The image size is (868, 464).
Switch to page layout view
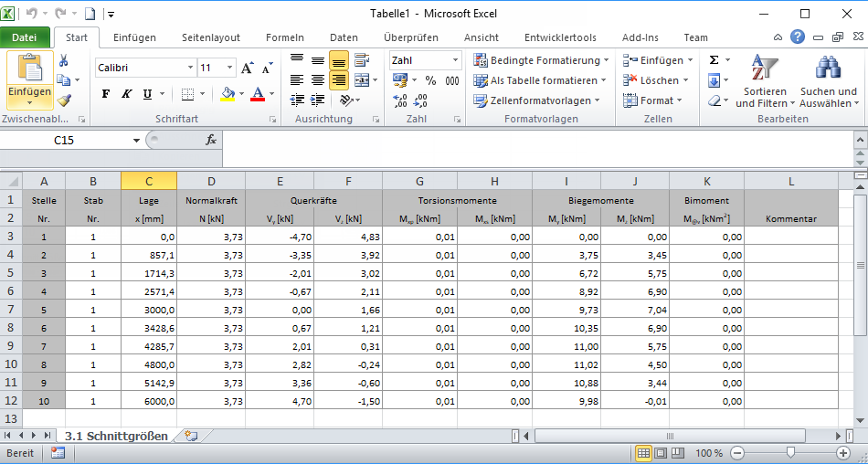(661, 453)
